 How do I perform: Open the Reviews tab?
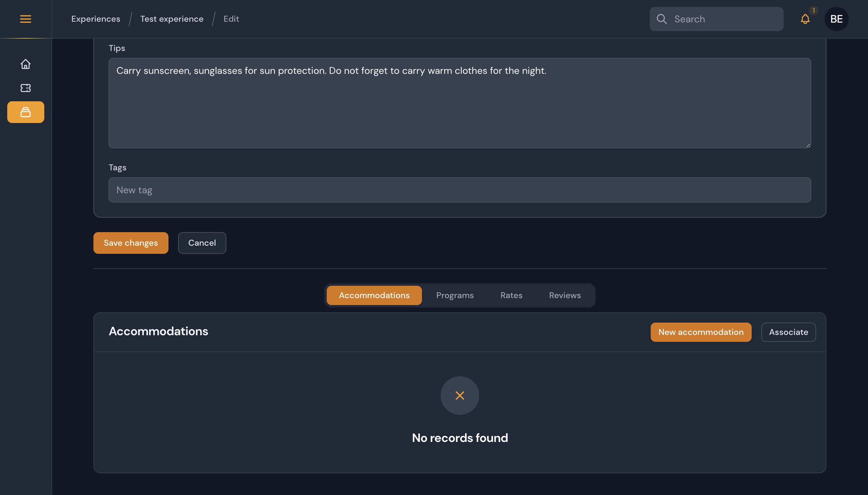pos(565,295)
